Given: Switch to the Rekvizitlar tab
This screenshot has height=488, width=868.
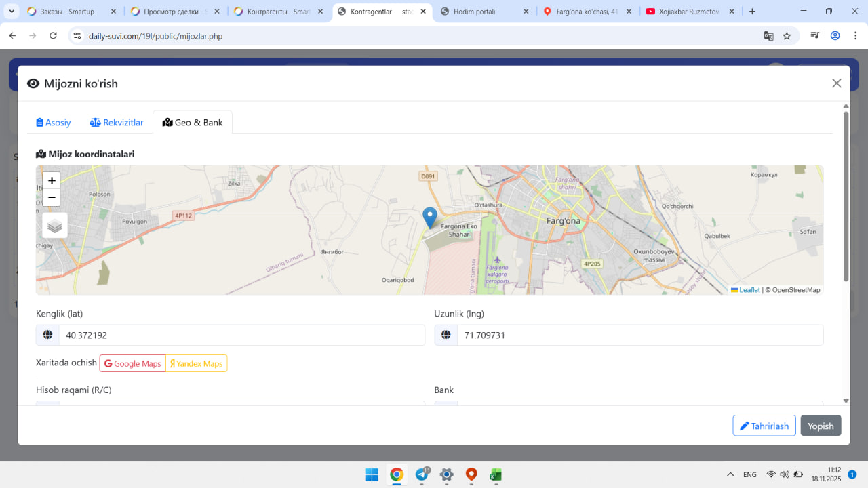Looking at the screenshot, I should coord(117,123).
